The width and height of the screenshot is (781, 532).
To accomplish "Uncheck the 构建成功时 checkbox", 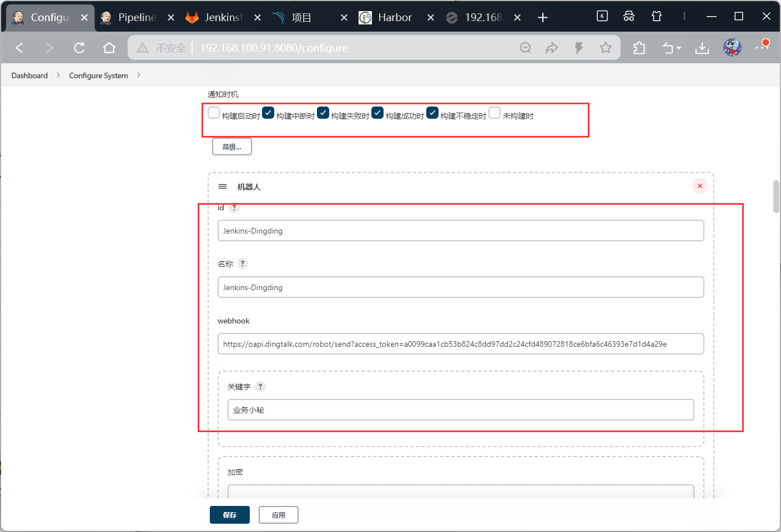I will click(377, 113).
